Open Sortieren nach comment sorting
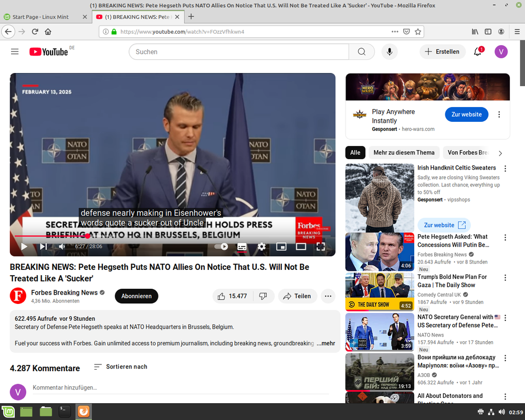The width and height of the screenshot is (525, 420). (121, 367)
